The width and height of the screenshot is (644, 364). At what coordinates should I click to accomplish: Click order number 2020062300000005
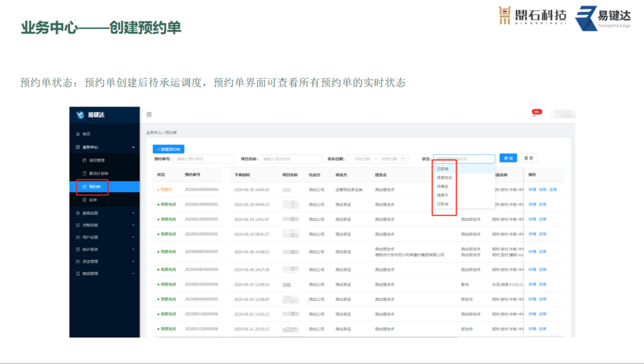(x=201, y=219)
